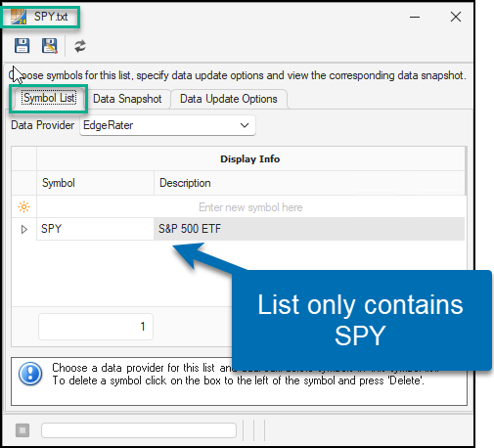Switch to the Symbol List tab
Screen dimensions: 494x448
[x=49, y=98]
